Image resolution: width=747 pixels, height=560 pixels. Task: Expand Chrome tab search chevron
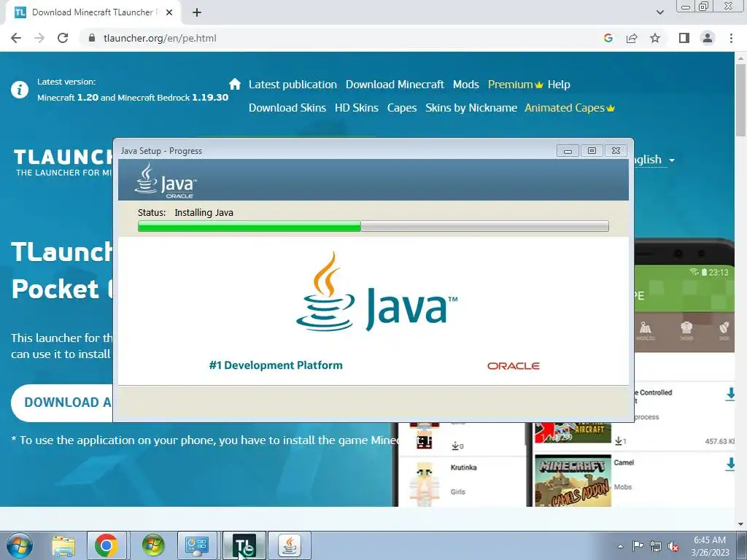[x=659, y=12]
